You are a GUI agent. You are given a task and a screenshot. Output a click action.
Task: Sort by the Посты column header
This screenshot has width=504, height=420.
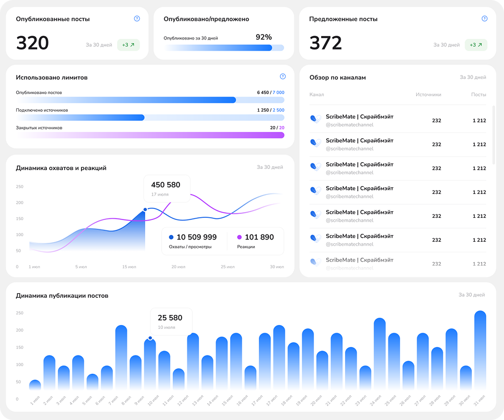(478, 94)
